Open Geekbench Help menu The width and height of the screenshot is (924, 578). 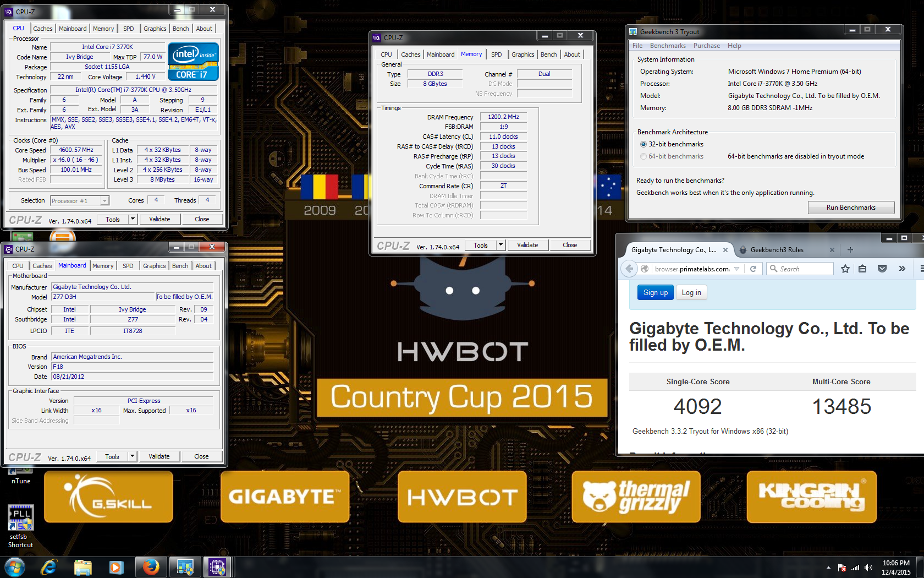coord(734,46)
